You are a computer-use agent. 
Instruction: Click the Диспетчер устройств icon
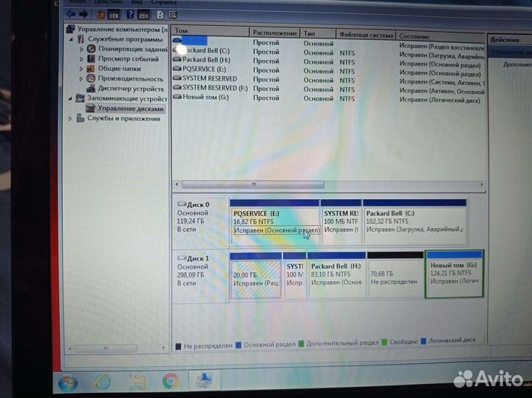pyautogui.click(x=91, y=89)
